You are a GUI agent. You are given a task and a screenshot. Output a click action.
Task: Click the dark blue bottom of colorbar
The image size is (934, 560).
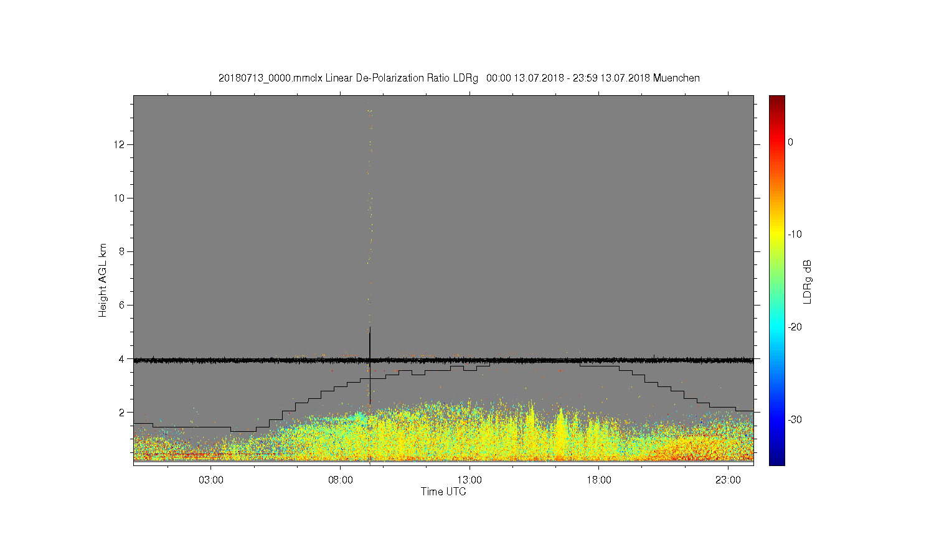click(777, 459)
